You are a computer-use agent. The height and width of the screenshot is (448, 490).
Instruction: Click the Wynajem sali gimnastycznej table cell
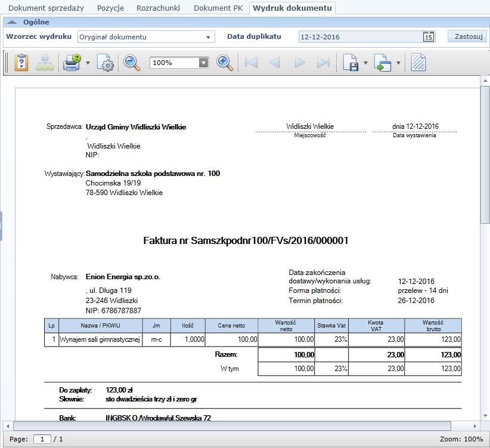coord(100,339)
